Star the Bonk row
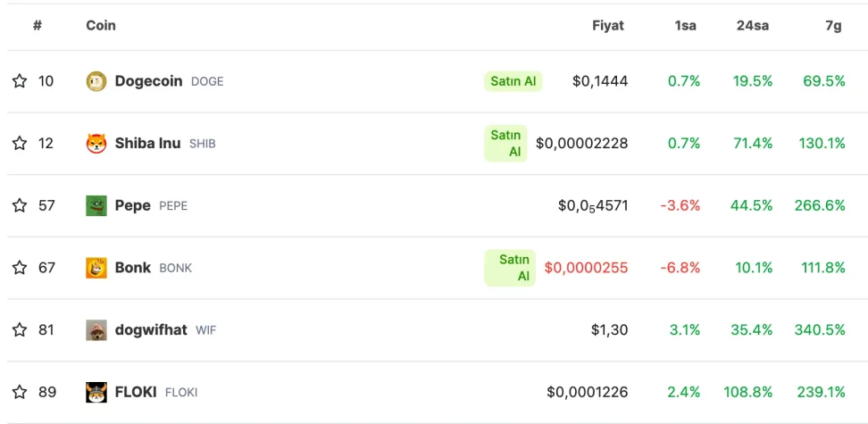Screen dimensions: 868x424 pos(20,268)
